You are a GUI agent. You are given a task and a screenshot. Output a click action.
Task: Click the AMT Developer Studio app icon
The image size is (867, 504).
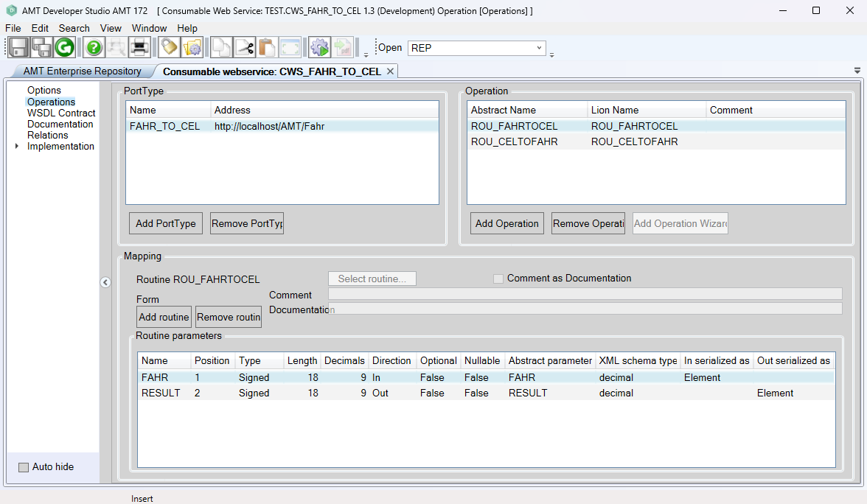click(x=11, y=10)
